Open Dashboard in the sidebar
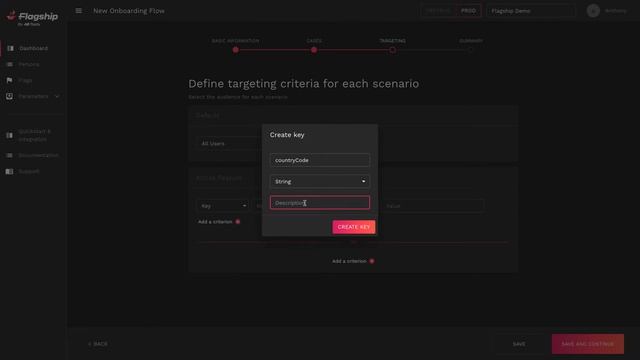The image size is (640, 360). tap(33, 48)
